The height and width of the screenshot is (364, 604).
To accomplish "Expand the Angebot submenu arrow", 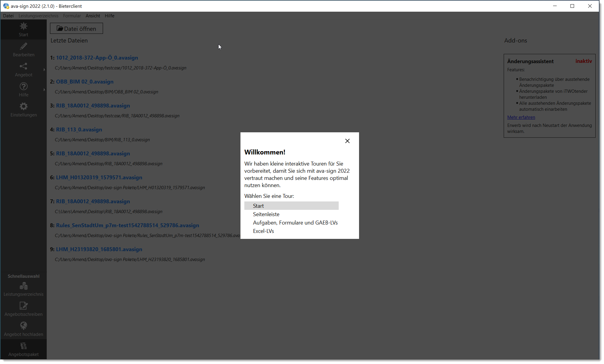I will pyautogui.click(x=44, y=69).
